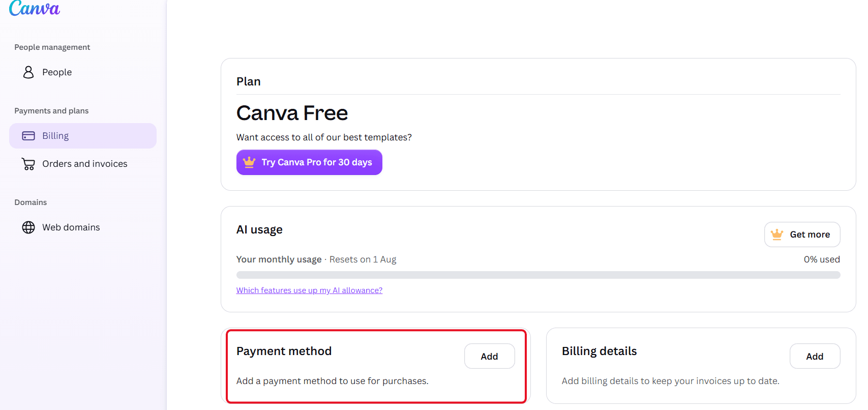This screenshot has width=868, height=410.
Task: Click the crown icon on Try Canva Pro
Action: click(x=249, y=162)
